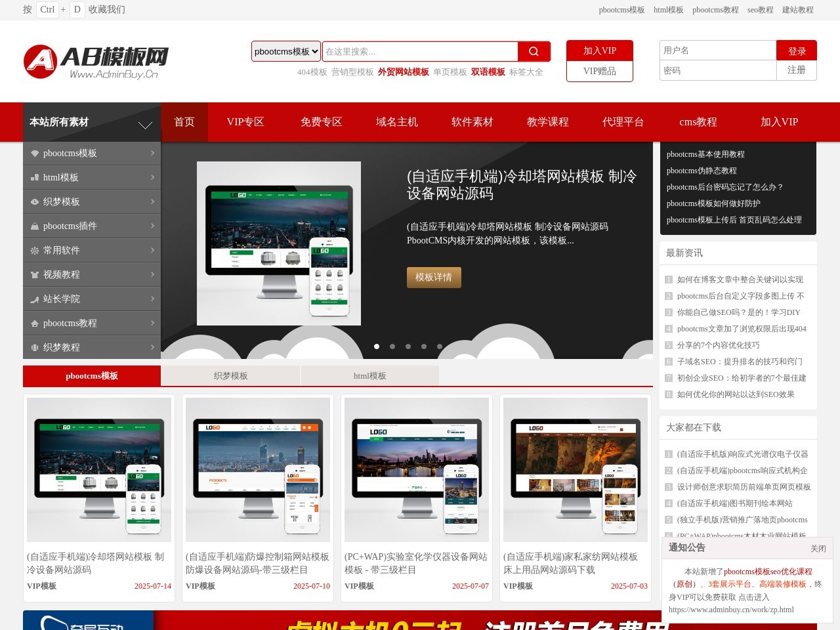
Task: Click the 视频教程 icon in left menu
Action: point(35,274)
